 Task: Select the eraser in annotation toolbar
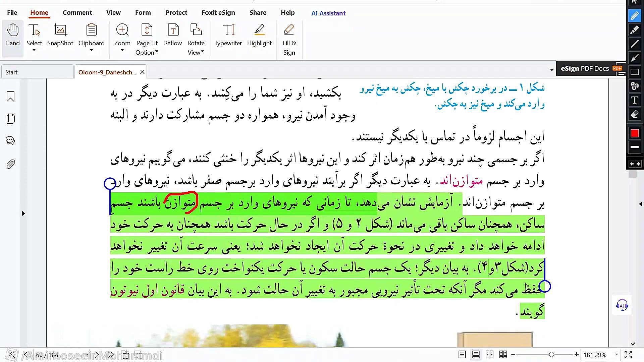click(x=635, y=114)
